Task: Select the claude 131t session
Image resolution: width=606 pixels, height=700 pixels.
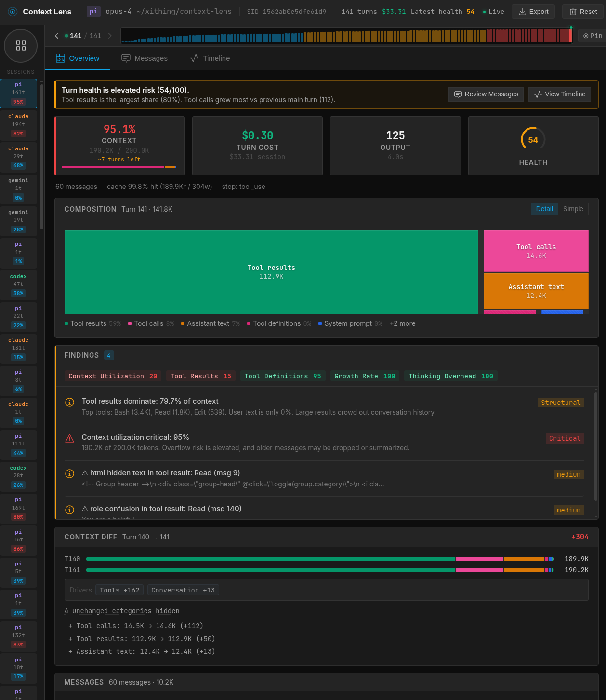Action: click(x=18, y=349)
